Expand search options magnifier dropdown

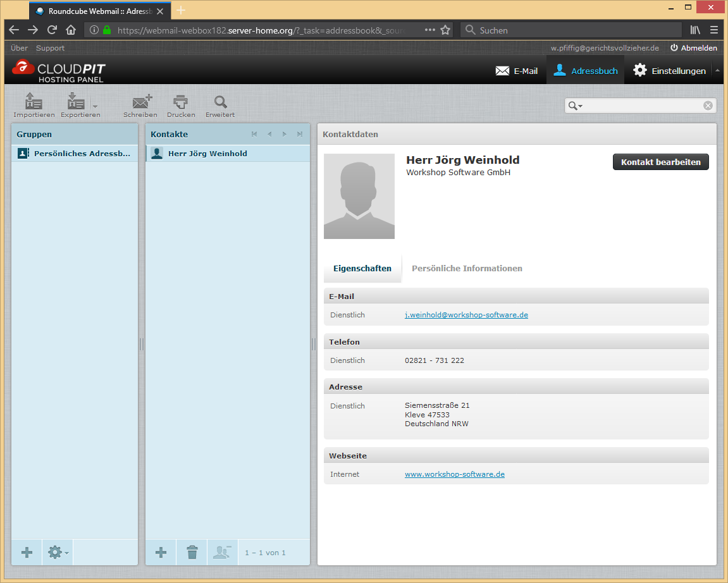pyautogui.click(x=575, y=106)
